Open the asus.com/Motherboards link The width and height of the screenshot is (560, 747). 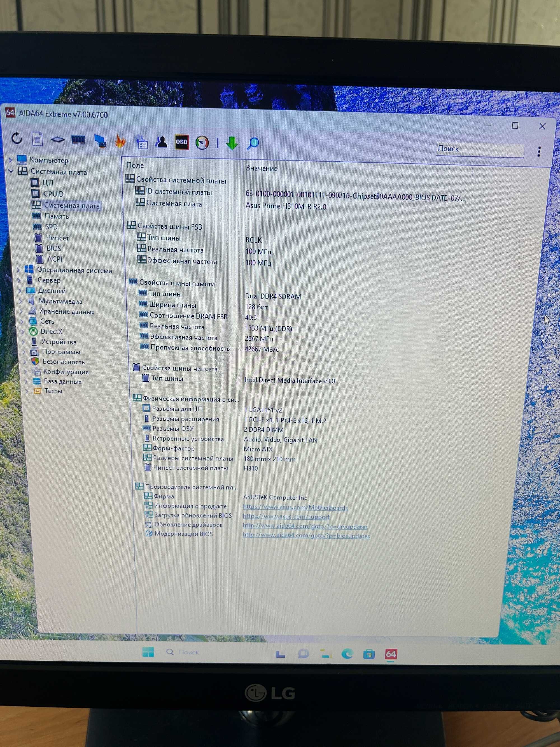coord(295,508)
